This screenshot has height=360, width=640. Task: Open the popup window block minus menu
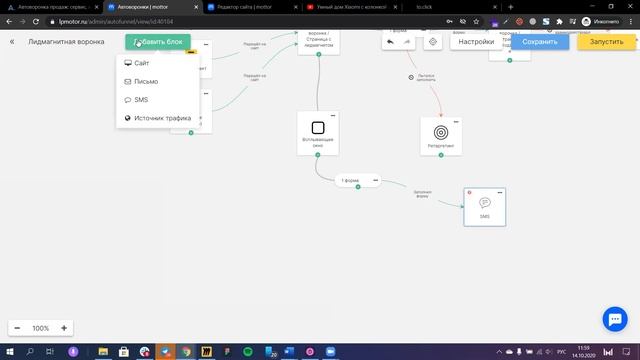(333, 116)
